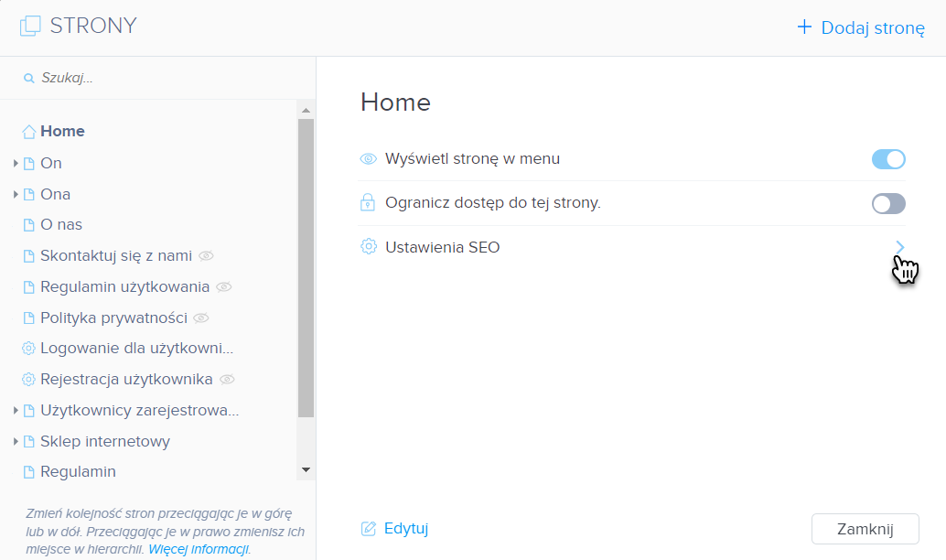The width and height of the screenshot is (946, 560).
Task: Toggle hidden-eye icon on Regulamin użytkowania
Action: (224, 287)
